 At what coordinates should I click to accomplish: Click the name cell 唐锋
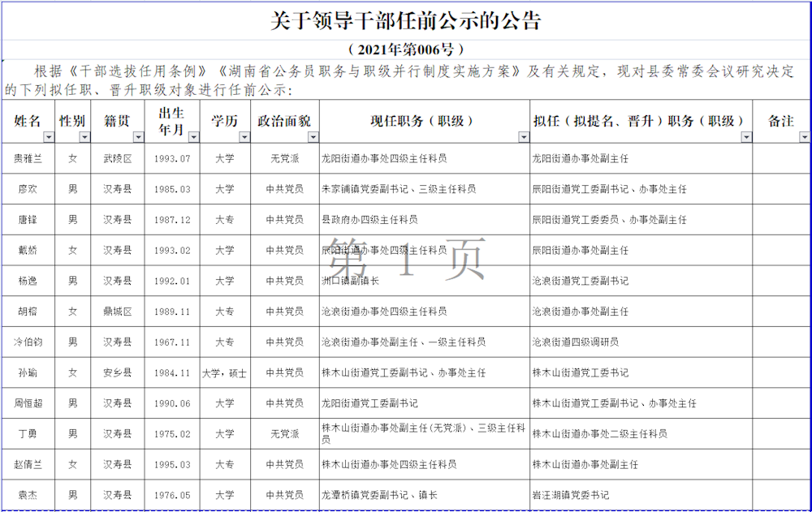coord(28,220)
